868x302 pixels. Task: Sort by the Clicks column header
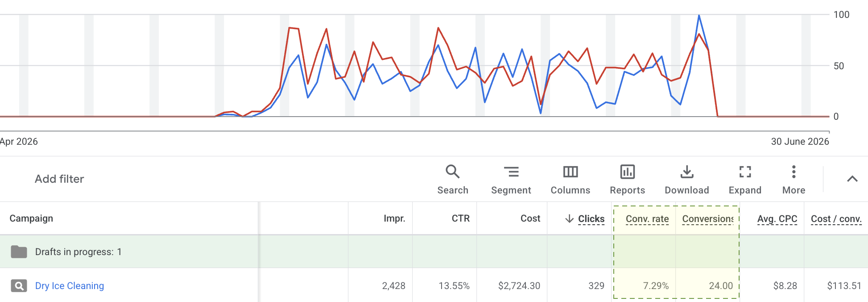(x=591, y=219)
